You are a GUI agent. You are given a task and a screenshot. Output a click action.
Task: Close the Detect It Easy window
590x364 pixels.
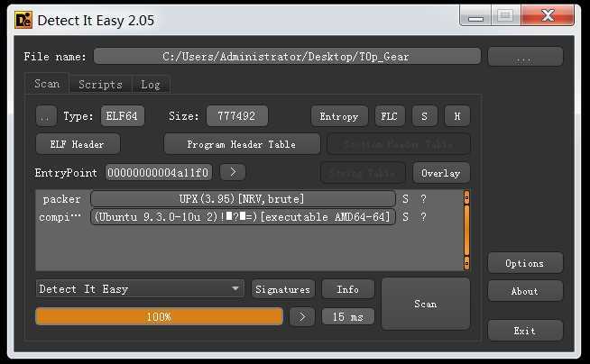(548, 16)
